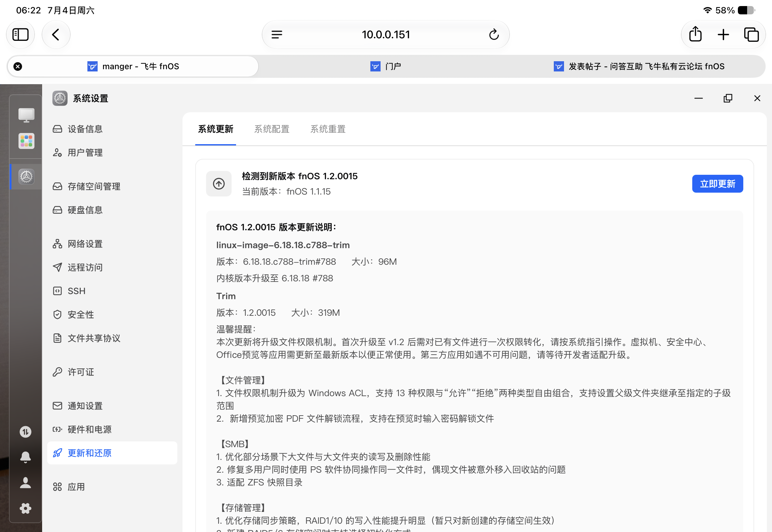The height and width of the screenshot is (532, 772).
Task: Open 存储空间管理 settings section
Action: pyautogui.click(x=112, y=186)
